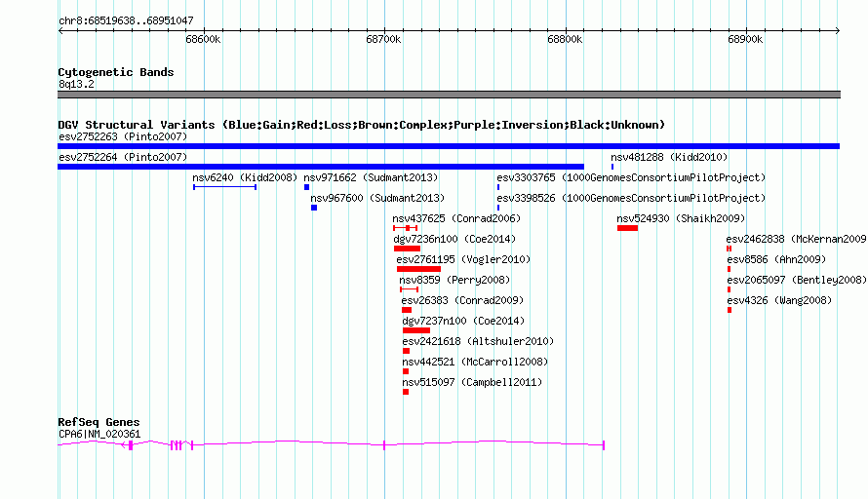This screenshot has height=499, width=868.
Task: Click the ruler's left scroll arrow
Action: 60,30
